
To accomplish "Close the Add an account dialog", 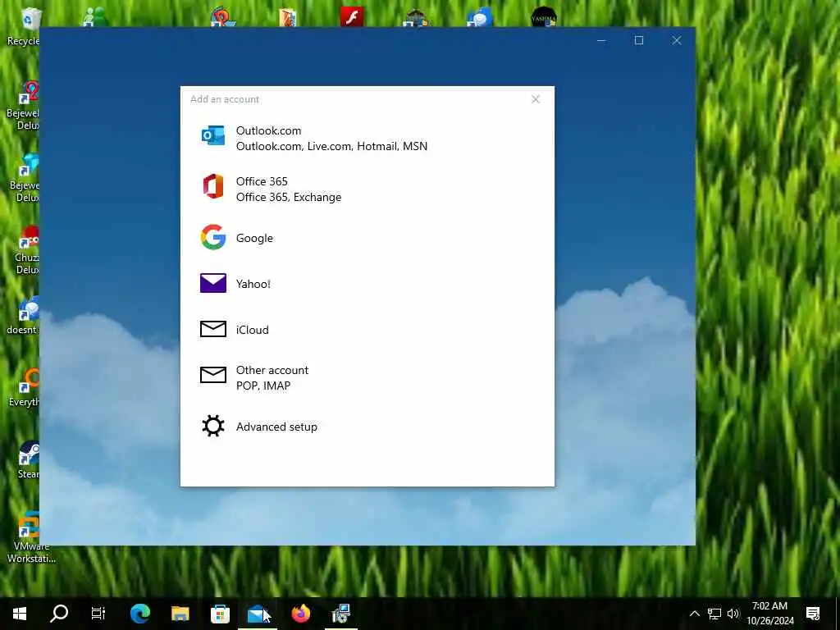I will tap(535, 99).
